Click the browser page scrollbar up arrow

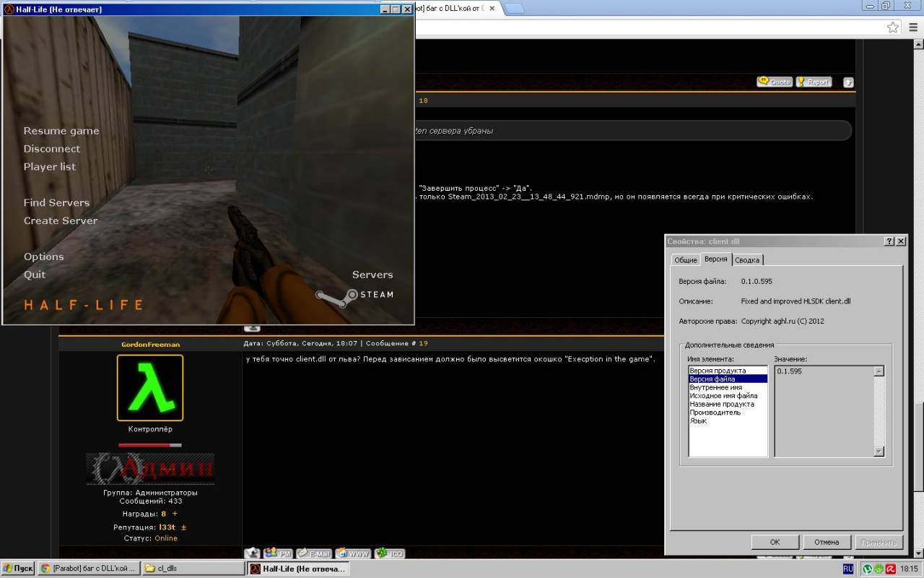[x=918, y=45]
